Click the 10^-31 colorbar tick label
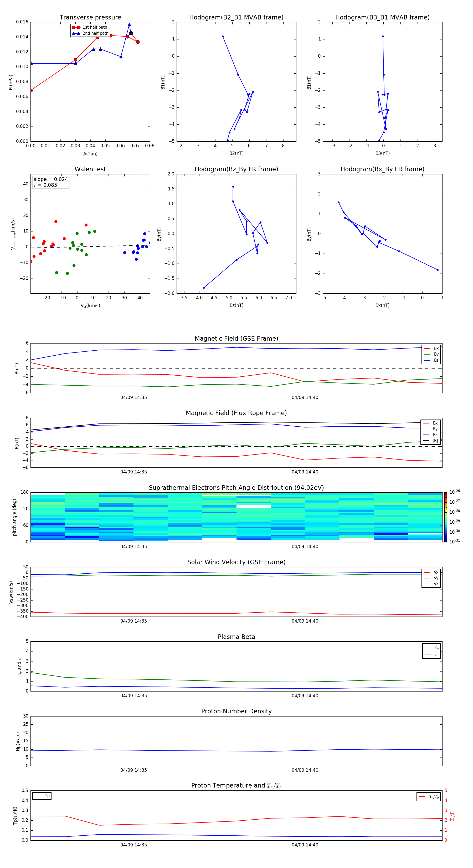 click(455, 542)
